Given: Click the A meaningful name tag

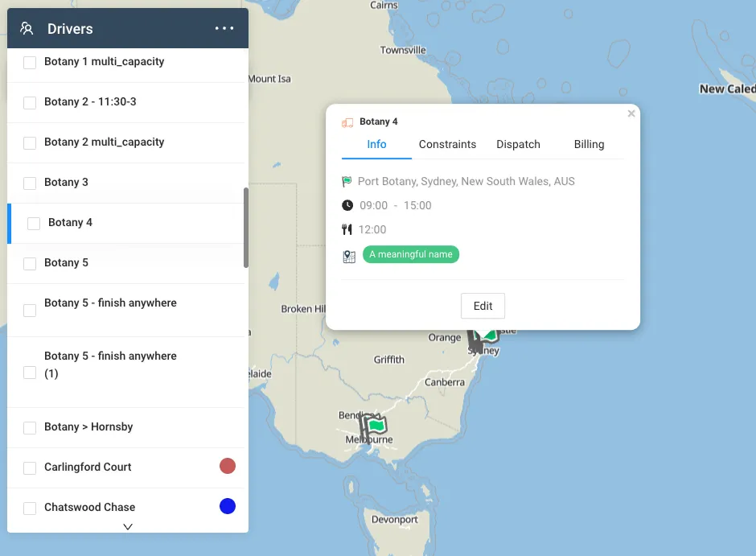Looking at the screenshot, I should click(x=411, y=254).
